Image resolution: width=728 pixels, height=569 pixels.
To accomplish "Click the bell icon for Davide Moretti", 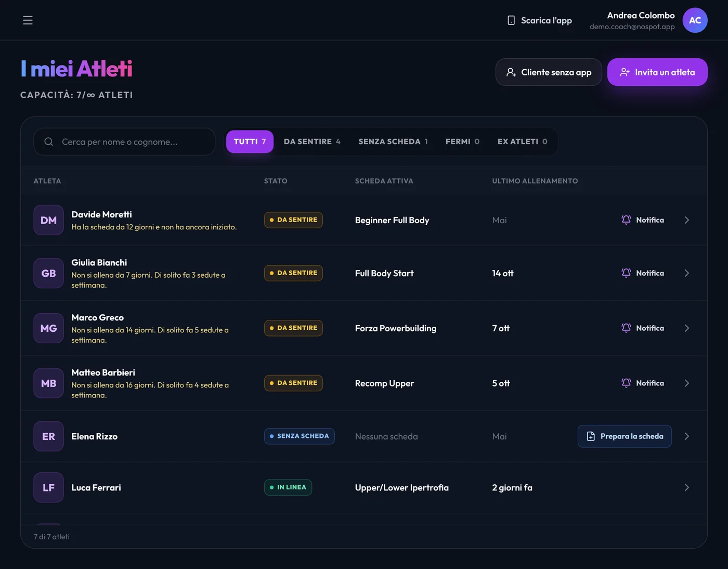I will 626,220.
